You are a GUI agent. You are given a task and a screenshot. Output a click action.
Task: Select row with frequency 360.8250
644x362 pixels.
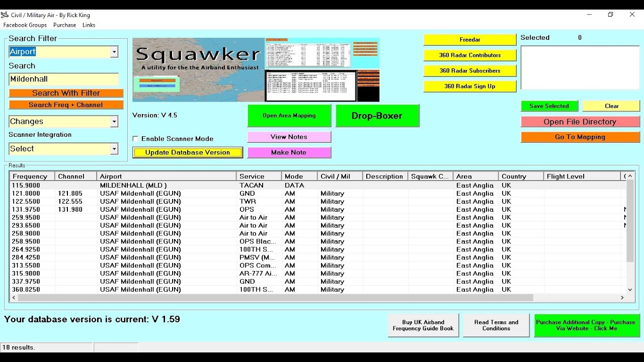point(318,290)
